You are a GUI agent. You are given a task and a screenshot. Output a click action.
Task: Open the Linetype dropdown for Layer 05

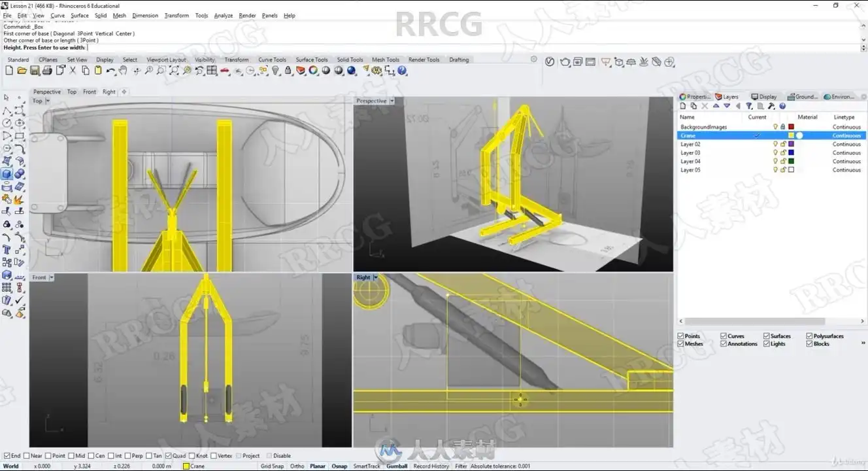(846, 170)
